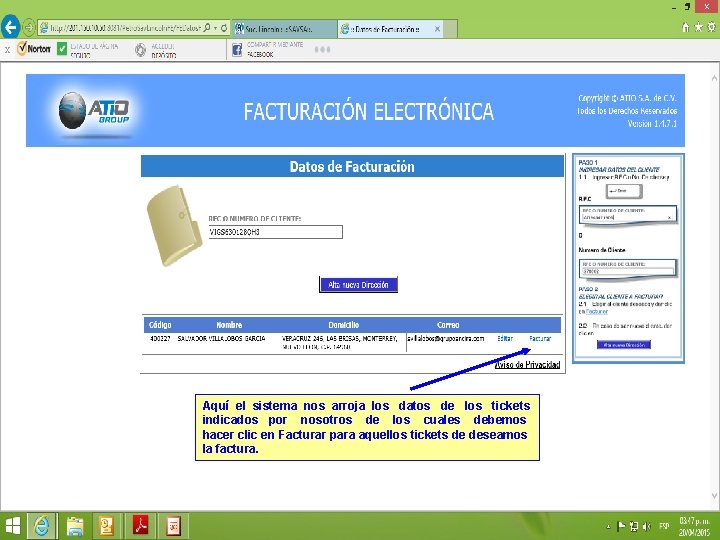720x540 pixels.
Task: Click the address bar search magnifier icon
Action: (x=207, y=28)
